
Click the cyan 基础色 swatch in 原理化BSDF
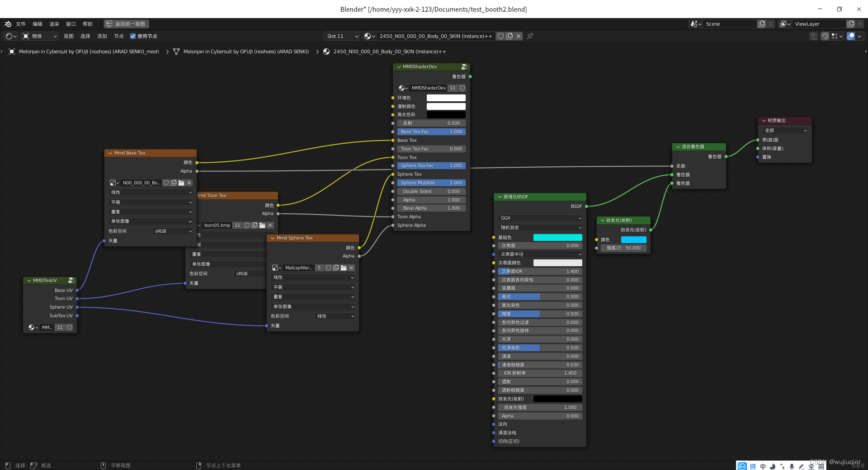point(558,238)
